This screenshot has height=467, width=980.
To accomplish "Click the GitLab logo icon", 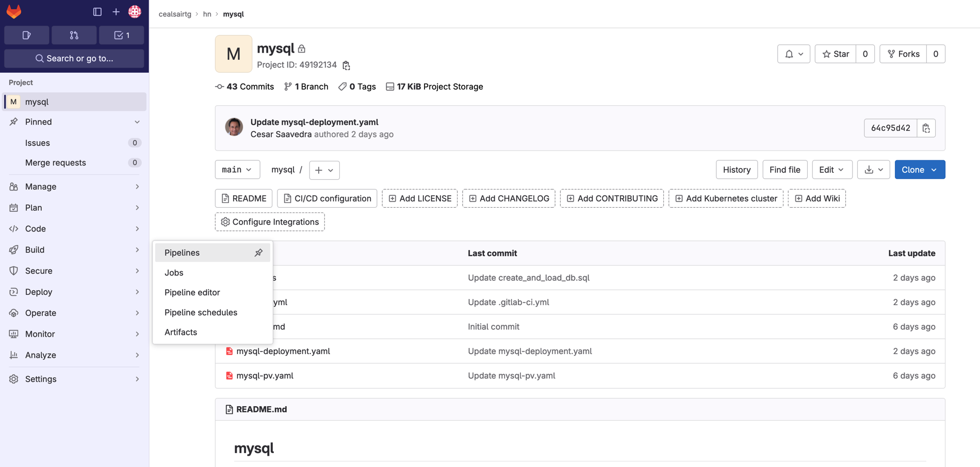I will pyautogui.click(x=13, y=11).
